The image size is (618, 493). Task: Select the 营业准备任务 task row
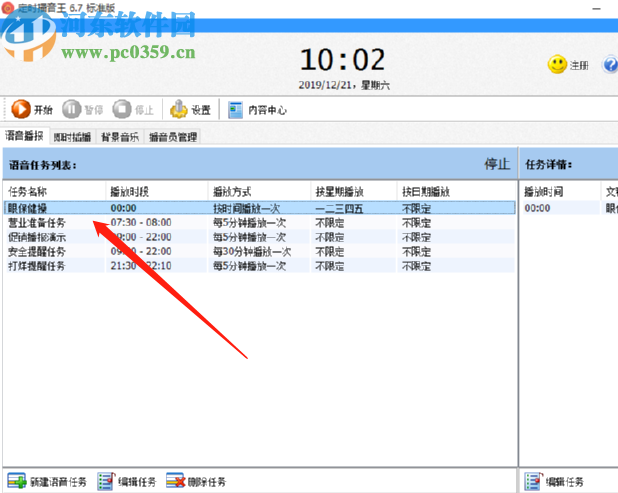pos(260,223)
